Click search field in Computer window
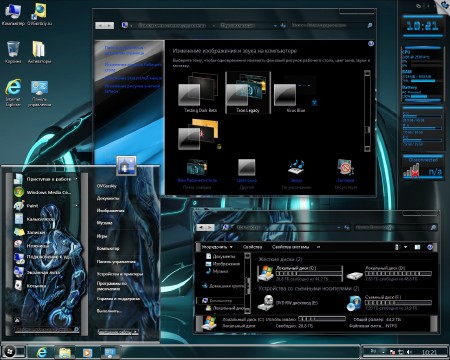This screenshot has height=360, width=450. pyautogui.click(x=392, y=227)
